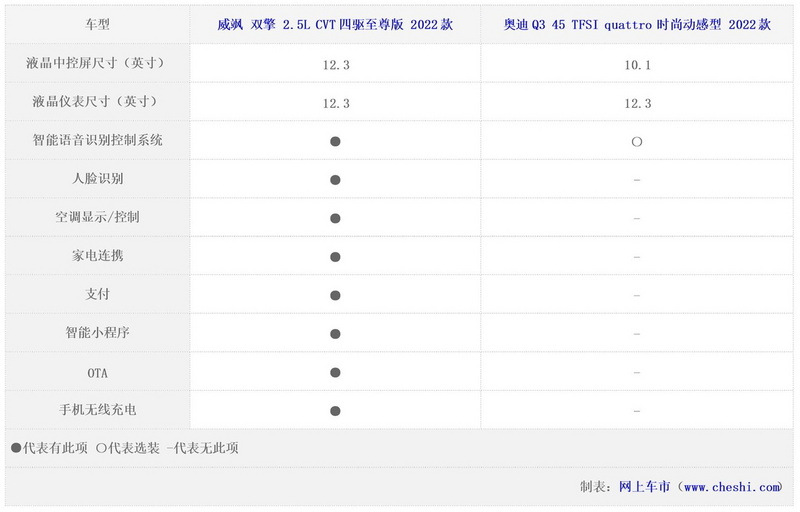The height and width of the screenshot is (512, 800).
Task: Select the 支付 row label
Action: tap(97, 294)
